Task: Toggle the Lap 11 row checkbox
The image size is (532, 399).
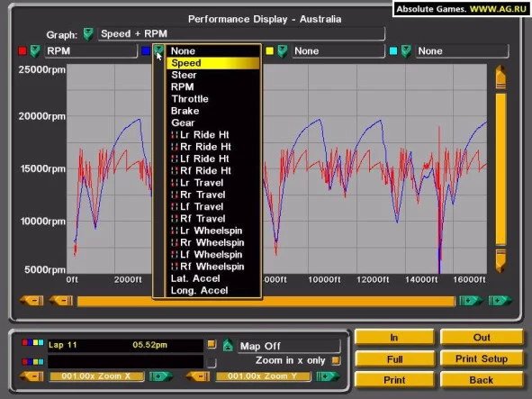Action: pos(212,344)
